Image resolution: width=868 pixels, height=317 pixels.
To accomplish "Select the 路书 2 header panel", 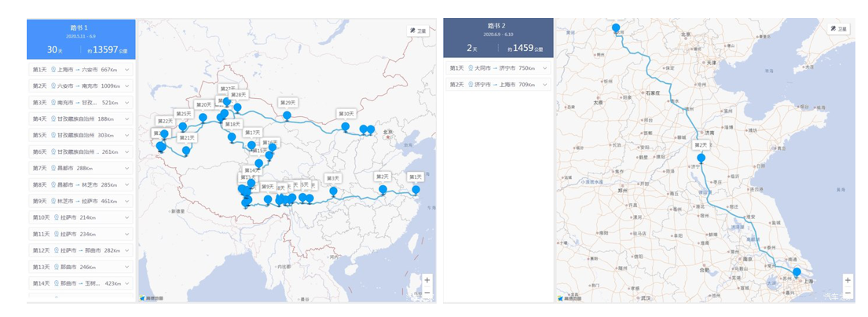I will pyautogui.click(x=498, y=38).
